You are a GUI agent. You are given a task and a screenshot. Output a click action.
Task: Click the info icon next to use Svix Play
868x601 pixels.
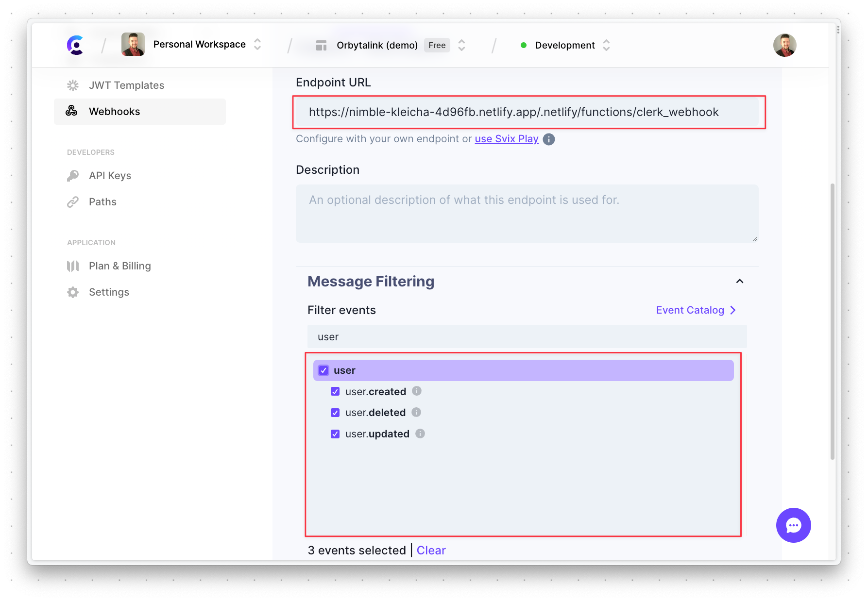(548, 139)
